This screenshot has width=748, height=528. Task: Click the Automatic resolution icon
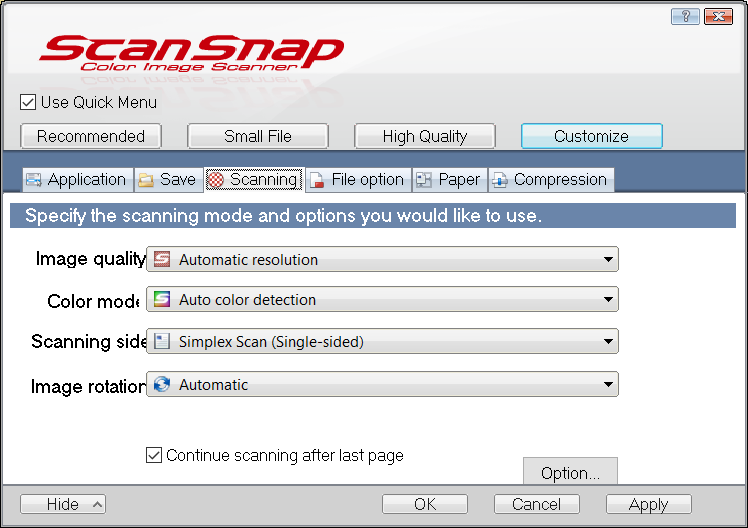click(x=162, y=259)
